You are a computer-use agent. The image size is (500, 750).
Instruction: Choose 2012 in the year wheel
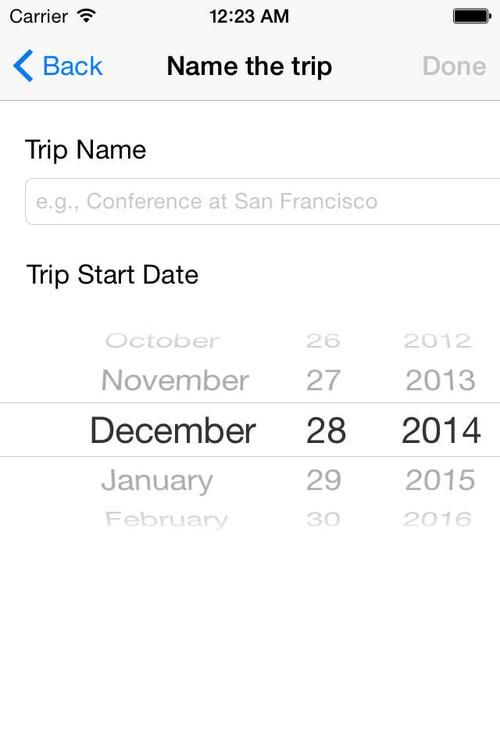(438, 341)
